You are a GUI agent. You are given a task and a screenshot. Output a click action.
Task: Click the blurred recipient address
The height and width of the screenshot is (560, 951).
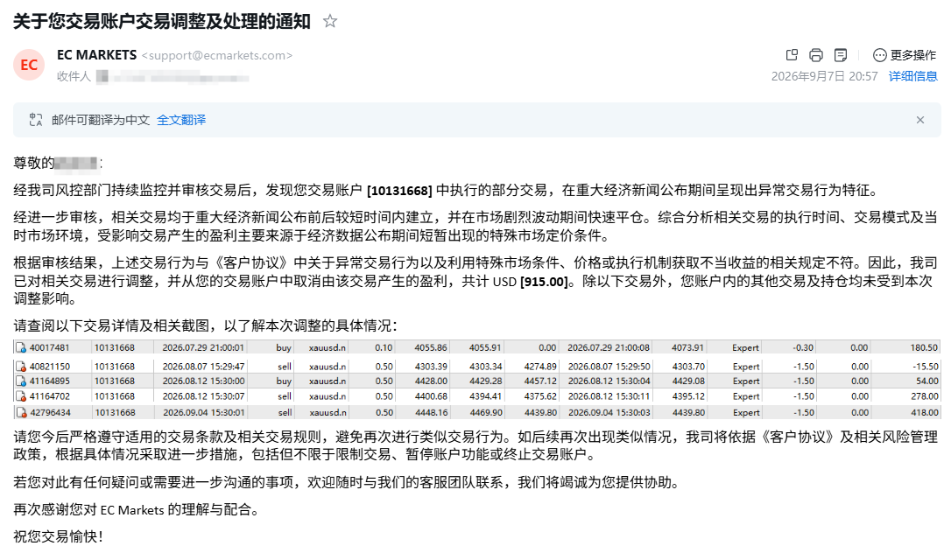pyautogui.click(x=173, y=77)
